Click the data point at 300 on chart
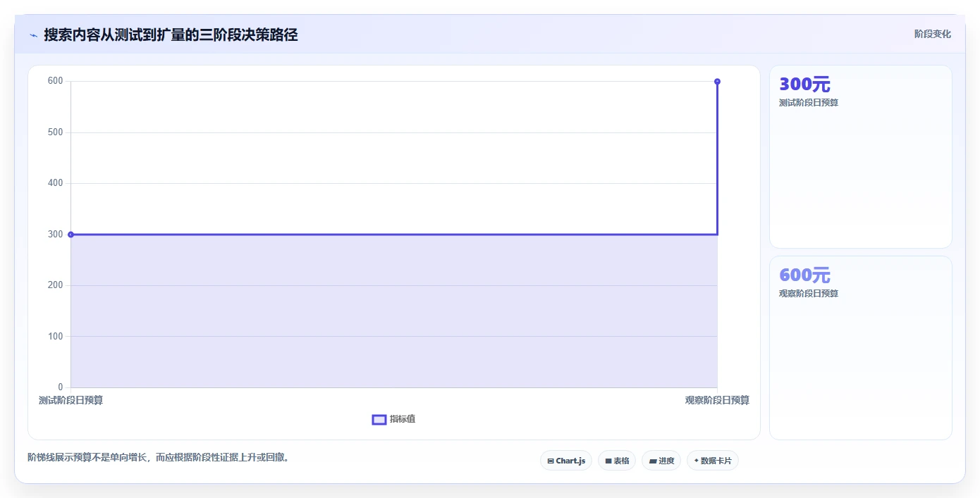 [71, 235]
